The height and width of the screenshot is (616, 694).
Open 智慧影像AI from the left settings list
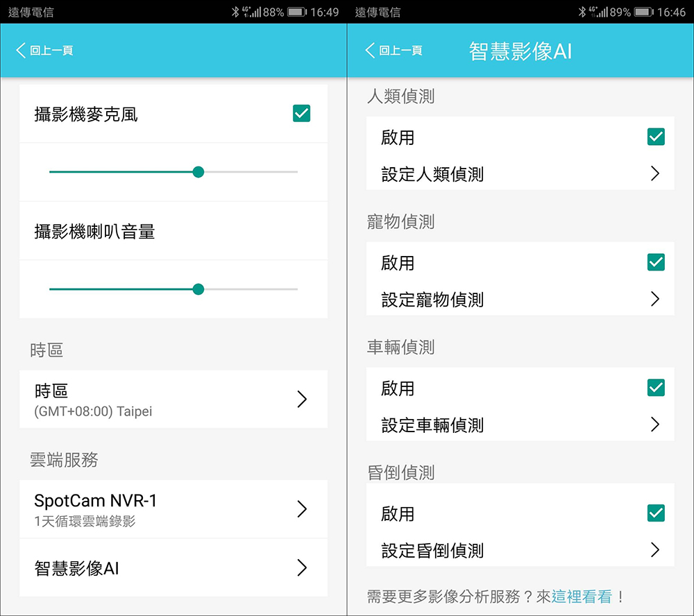coord(173,567)
